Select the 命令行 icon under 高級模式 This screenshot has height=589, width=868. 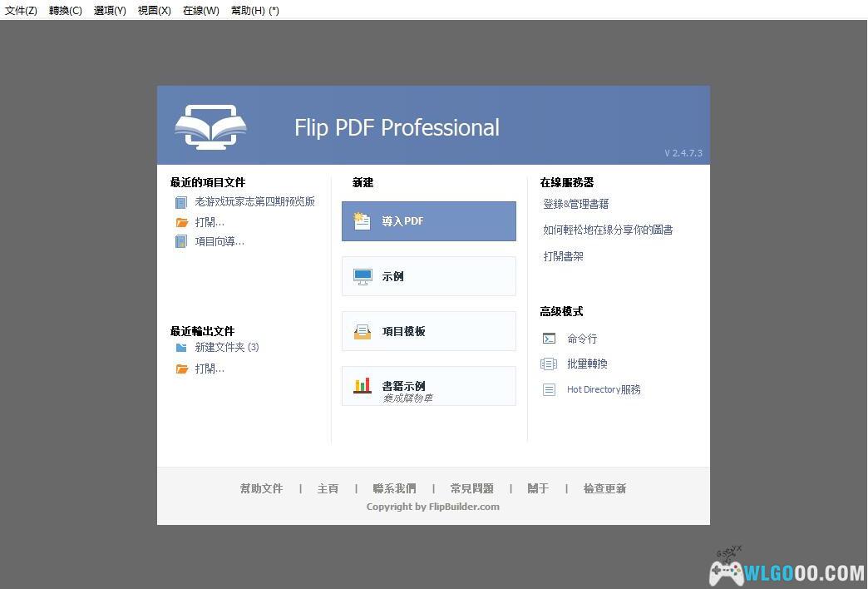550,339
